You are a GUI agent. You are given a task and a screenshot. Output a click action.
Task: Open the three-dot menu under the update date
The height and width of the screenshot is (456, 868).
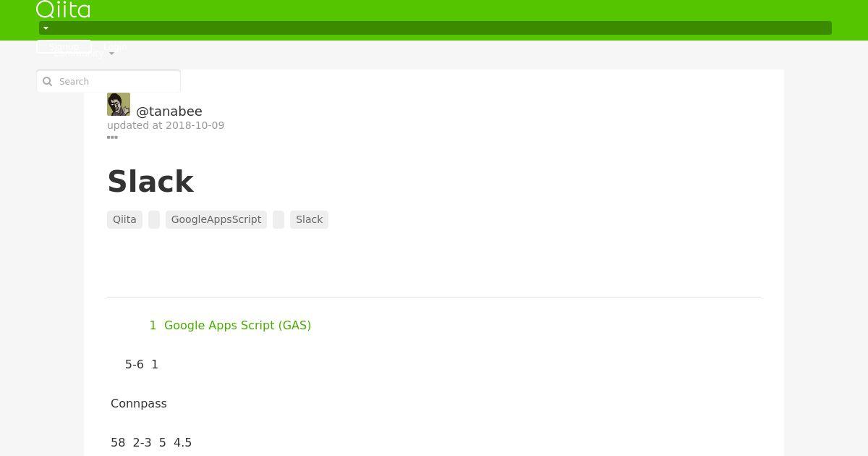point(112,137)
